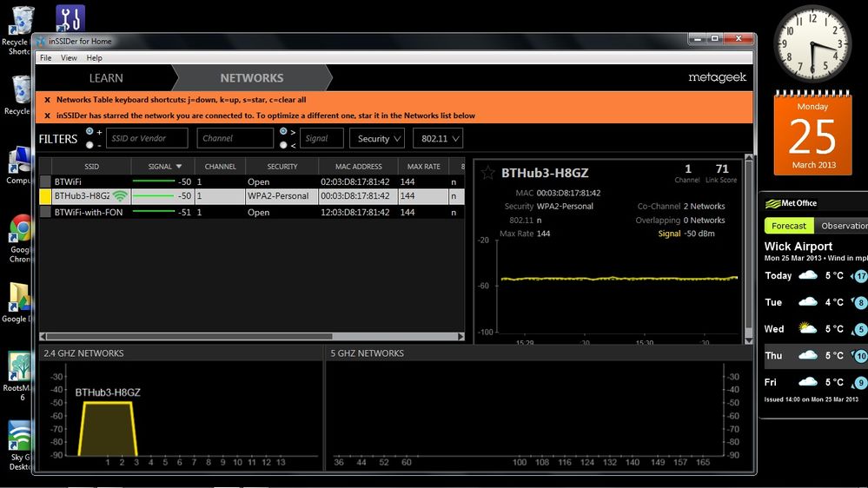The height and width of the screenshot is (488, 868).
Task: Click the metageek logo link
Action: tap(718, 77)
